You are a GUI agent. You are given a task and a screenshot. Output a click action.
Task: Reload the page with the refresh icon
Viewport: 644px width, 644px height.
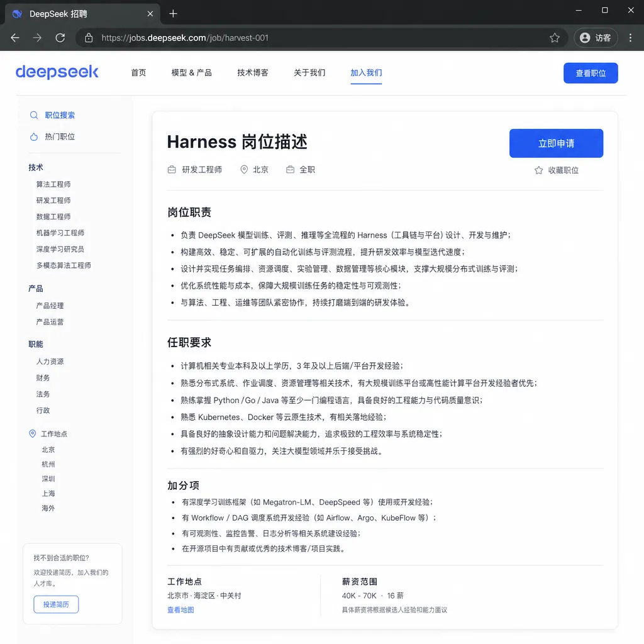coord(60,38)
